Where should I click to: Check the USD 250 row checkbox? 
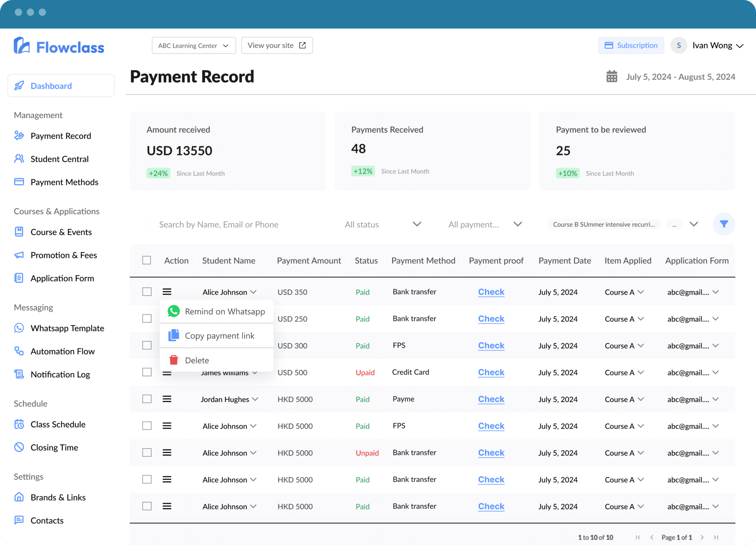coord(147,318)
